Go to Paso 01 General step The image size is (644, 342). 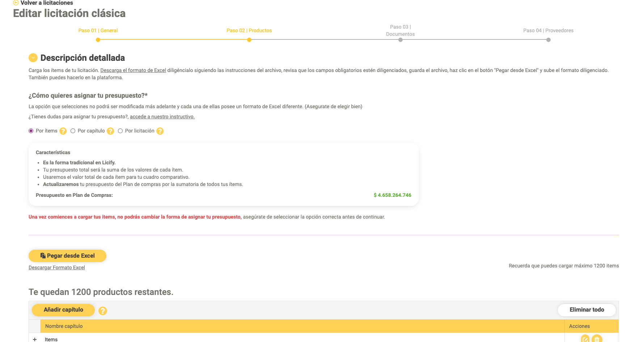click(98, 30)
